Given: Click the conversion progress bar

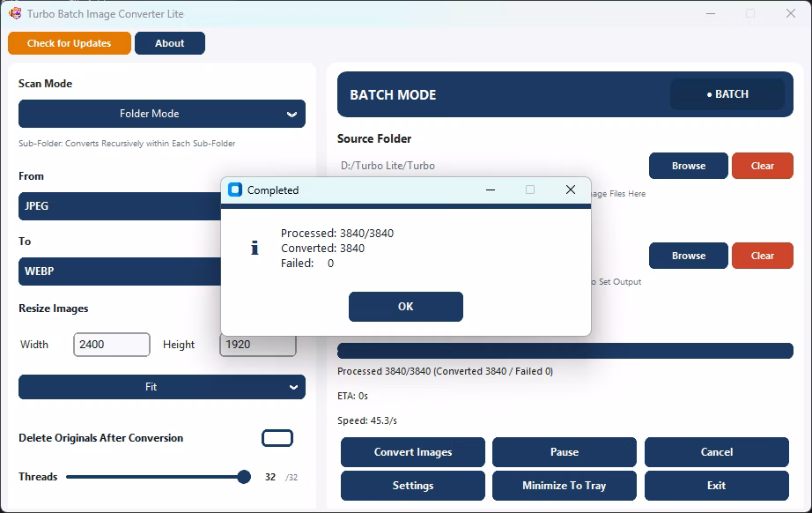Looking at the screenshot, I should tap(565, 351).
